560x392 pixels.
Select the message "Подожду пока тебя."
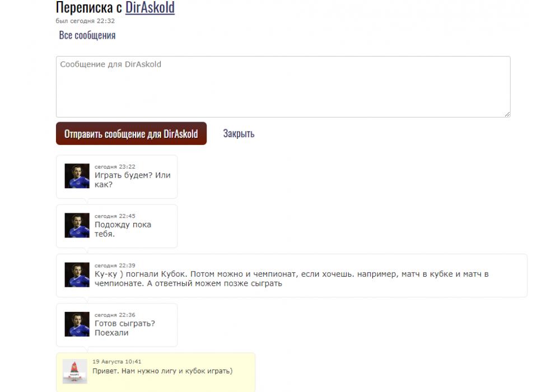coord(123,229)
